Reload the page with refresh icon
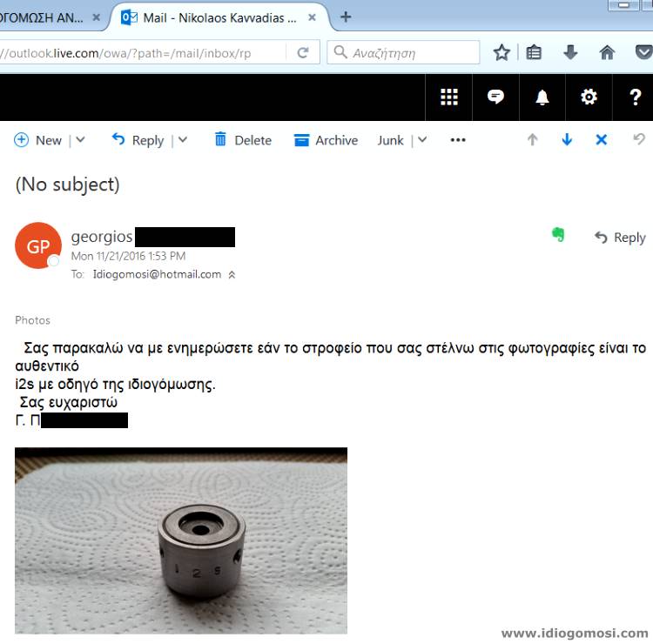Screen dimensions: 653x644 coord(303,52)
